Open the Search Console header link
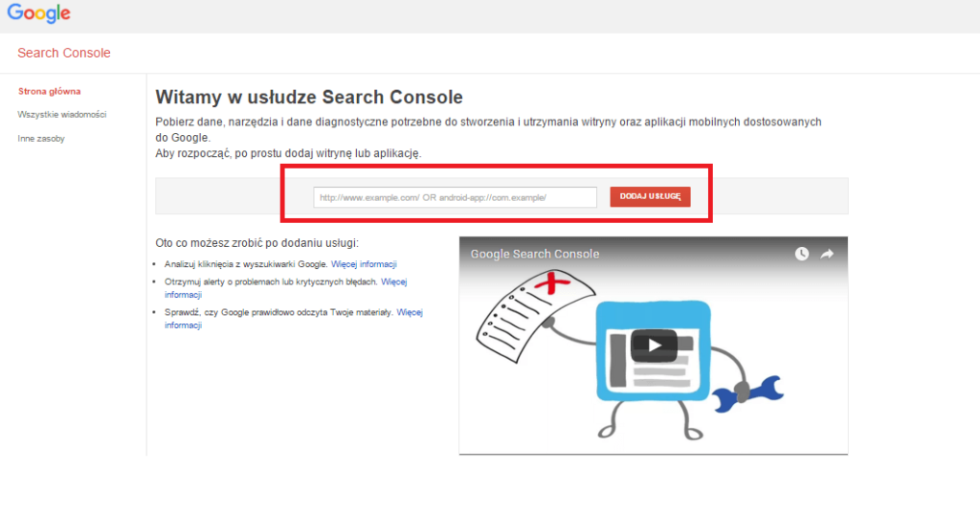980x515 pixels. pyautogui.click(x=64, y=53)
